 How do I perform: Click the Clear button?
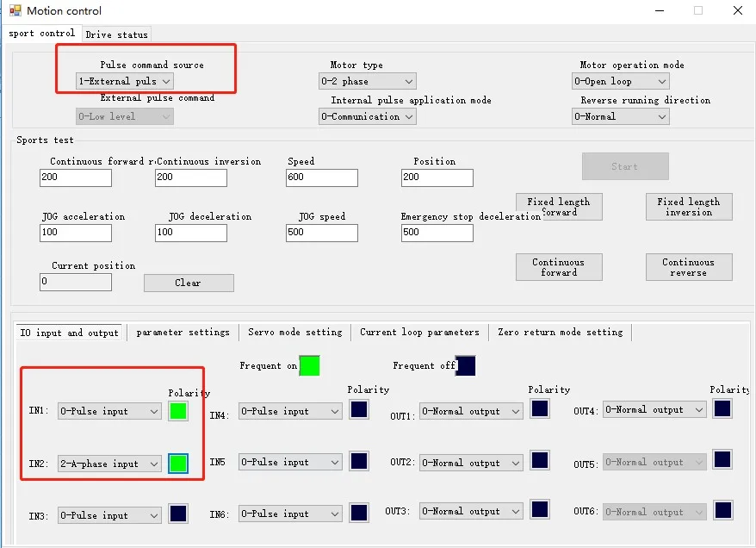[189, 283]
